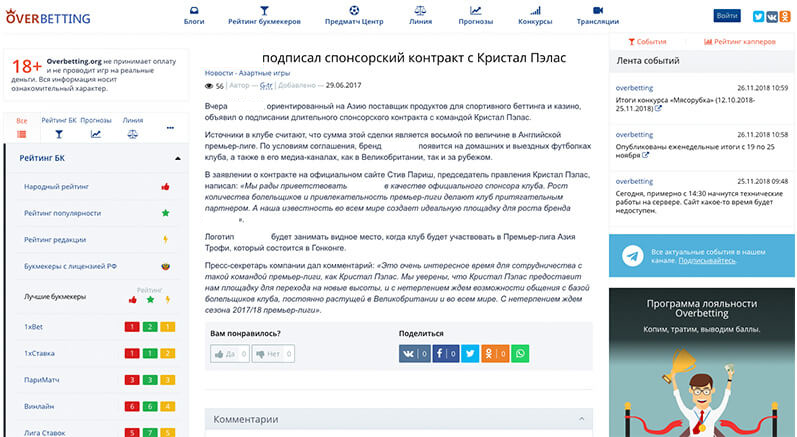Open the three-dots more menu in sidebar
The height and width of the screenshot is (437, 797).
tap(170, 128)
